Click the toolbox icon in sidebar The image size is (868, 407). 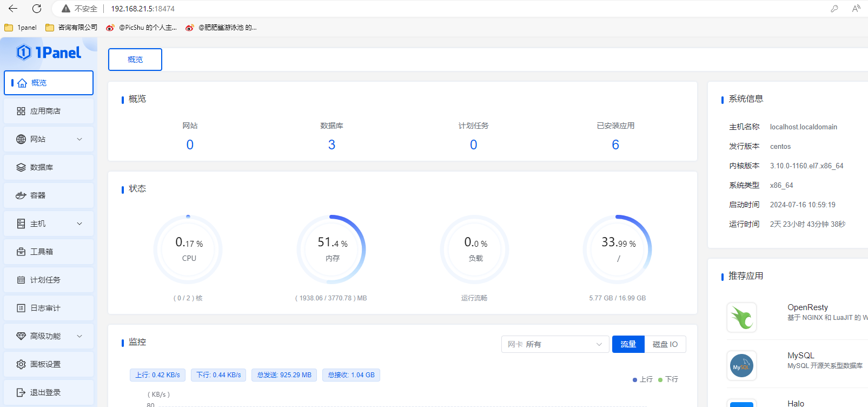[x=21, y=252]
